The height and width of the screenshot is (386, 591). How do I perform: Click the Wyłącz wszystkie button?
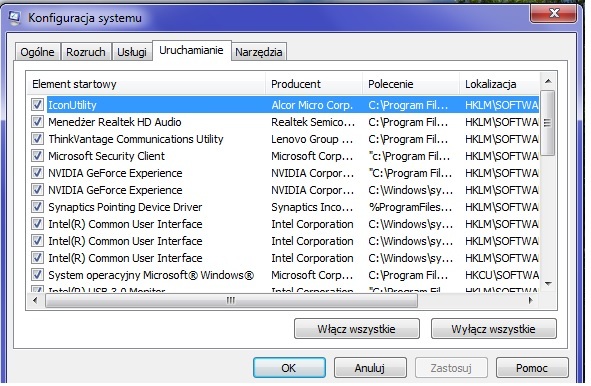click(493, 329)
